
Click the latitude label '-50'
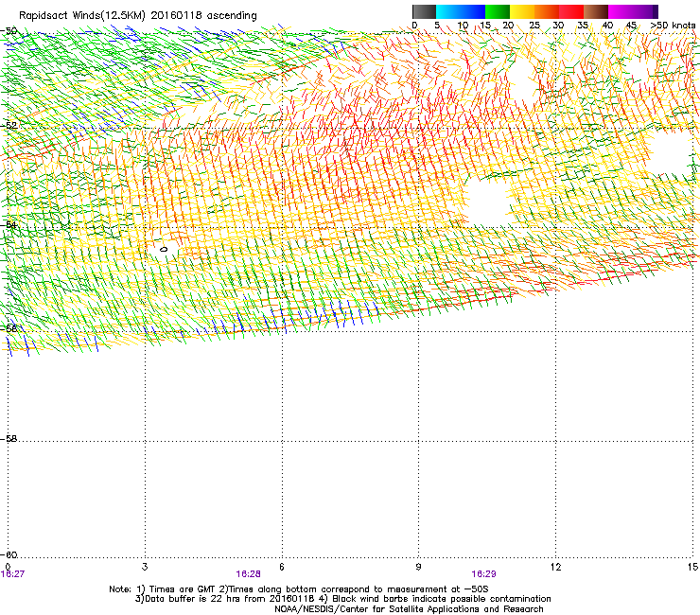pyautogui.click(x=9, y=31)
